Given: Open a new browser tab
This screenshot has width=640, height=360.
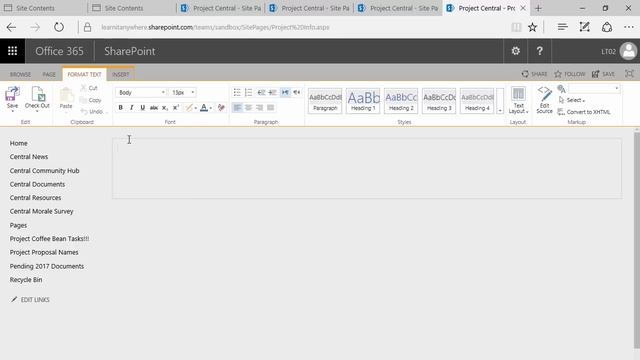Looking at the screenshot, I should click(538, 8).
